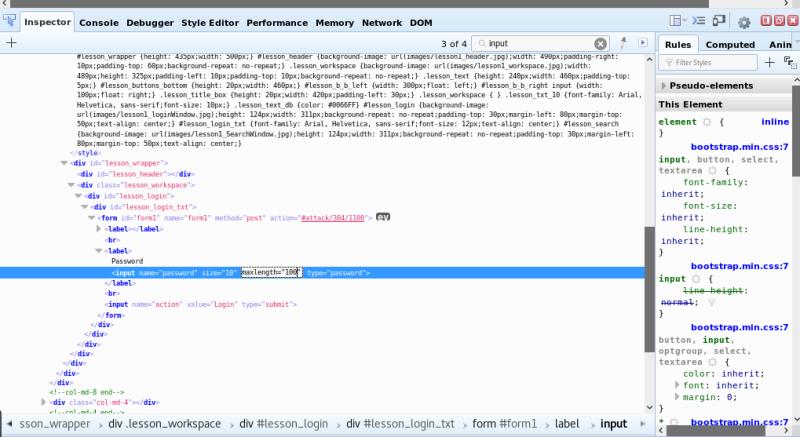This screenshot has width=800, height=437.
Task: Select the label breadcrumb
Action: pos(567,424)
